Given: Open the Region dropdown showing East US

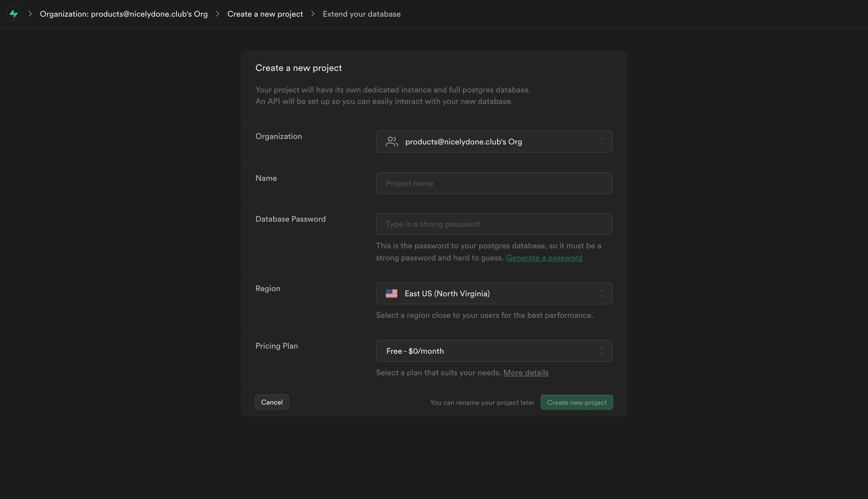Looking at the screenshot, I should (x=494, y=293).
